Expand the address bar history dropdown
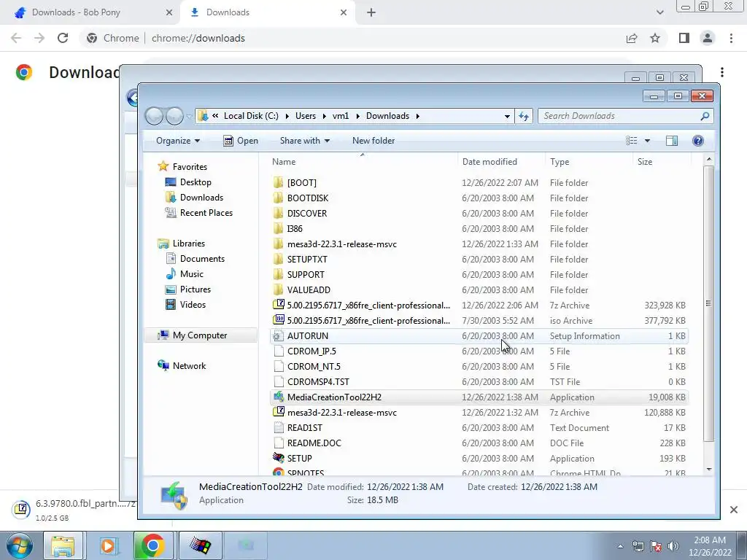Screen dimensions: 747x560 tap(507, 116)
